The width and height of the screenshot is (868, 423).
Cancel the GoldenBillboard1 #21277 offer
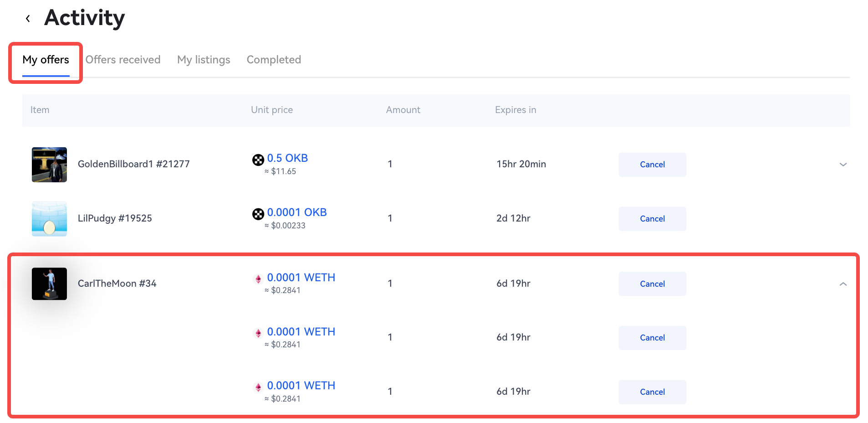[652, 165]
